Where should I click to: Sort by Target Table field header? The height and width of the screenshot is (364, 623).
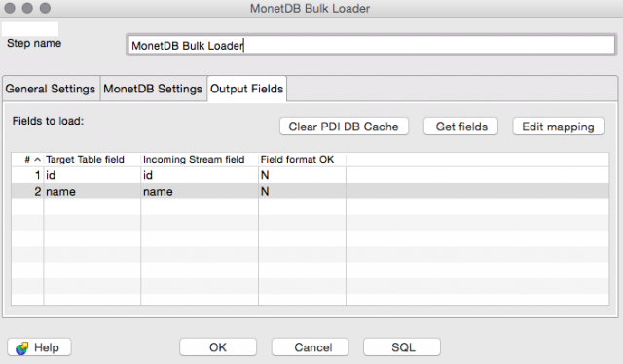(92, 160)
